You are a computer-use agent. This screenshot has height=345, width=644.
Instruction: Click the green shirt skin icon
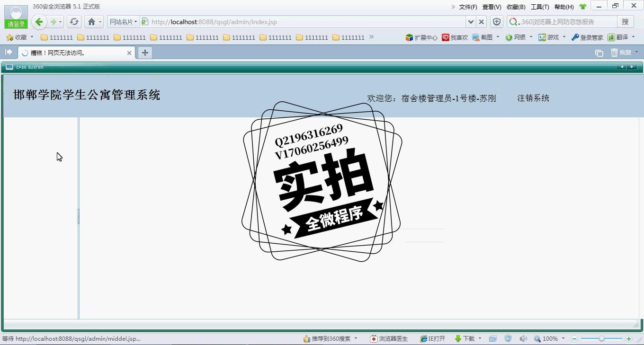(x=583, y=7)
